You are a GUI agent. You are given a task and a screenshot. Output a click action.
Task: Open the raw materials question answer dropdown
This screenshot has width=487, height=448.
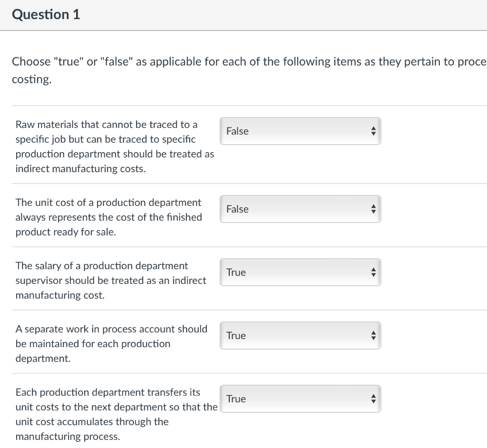tap(300, 131)
